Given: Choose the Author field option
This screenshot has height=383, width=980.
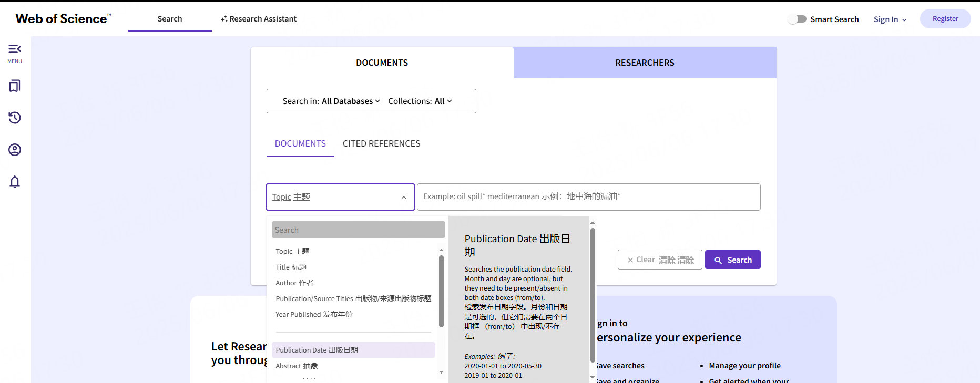Looking at the screenshot, I should click(x=353, y=283).
